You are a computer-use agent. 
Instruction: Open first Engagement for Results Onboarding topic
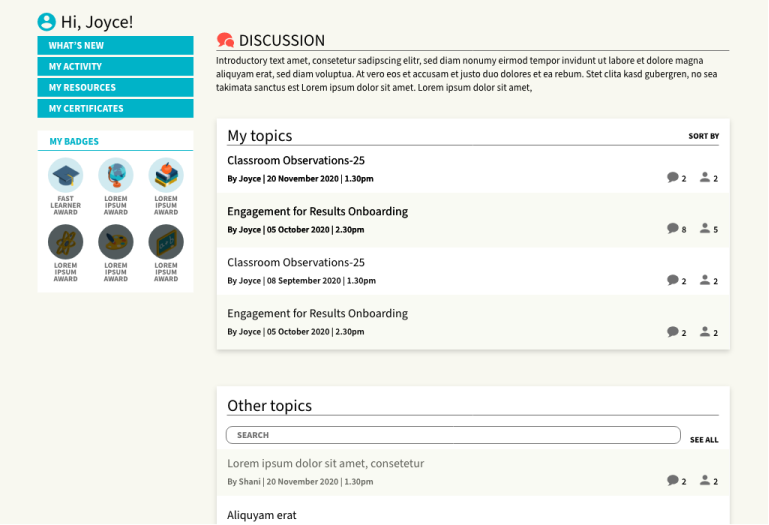click(x=317, y=211)
